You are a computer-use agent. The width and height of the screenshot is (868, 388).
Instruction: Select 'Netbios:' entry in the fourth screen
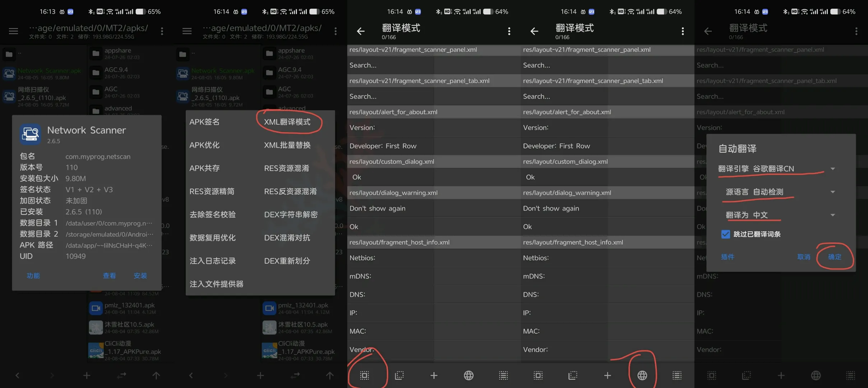point(607,258)
